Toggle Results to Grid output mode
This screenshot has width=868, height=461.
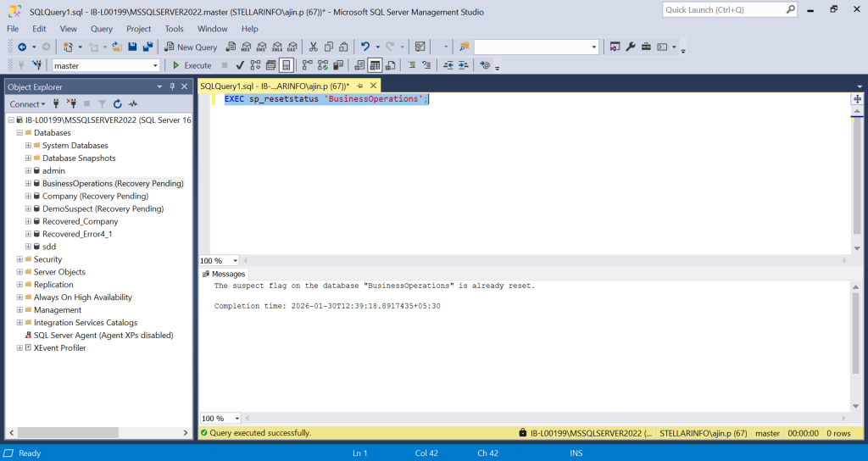(x=375, y=65)
